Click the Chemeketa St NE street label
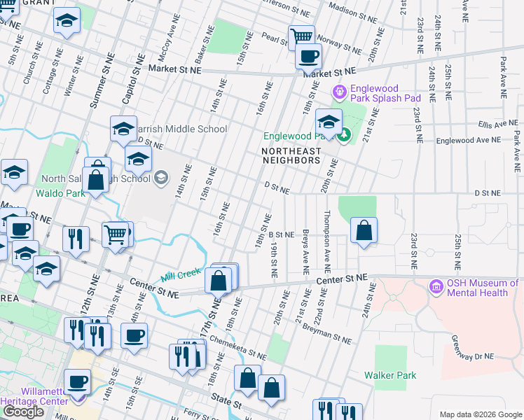Viewport: 524px width, 420px height. coord(238,348)
